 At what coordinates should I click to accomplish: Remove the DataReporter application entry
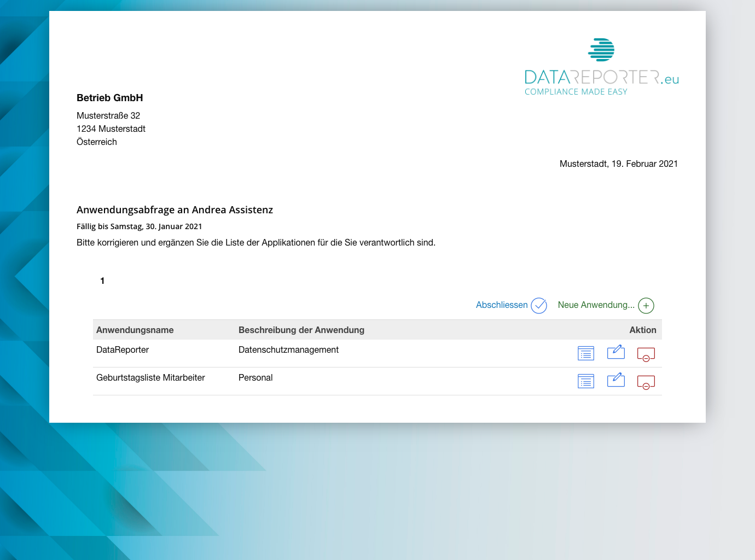(646, 354)
